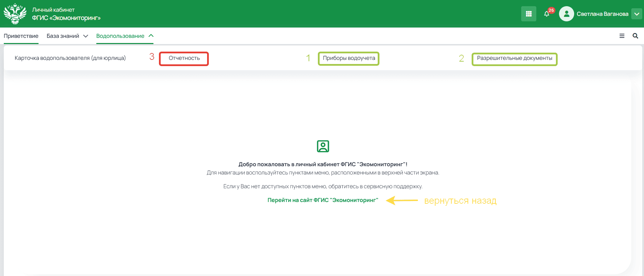This screenshot has width=644, height=276.
Task: Expand the База знаний chevron
Action: (x=86, y=36)
